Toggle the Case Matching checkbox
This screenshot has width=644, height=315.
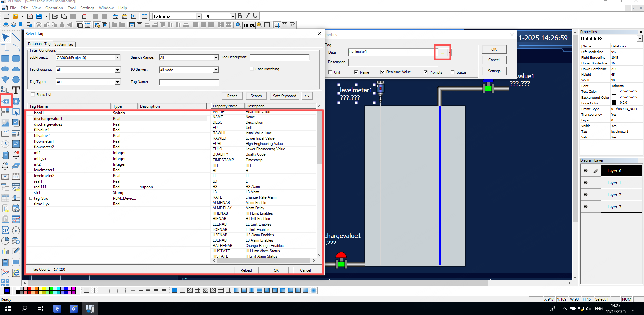[x=252, y=69]
